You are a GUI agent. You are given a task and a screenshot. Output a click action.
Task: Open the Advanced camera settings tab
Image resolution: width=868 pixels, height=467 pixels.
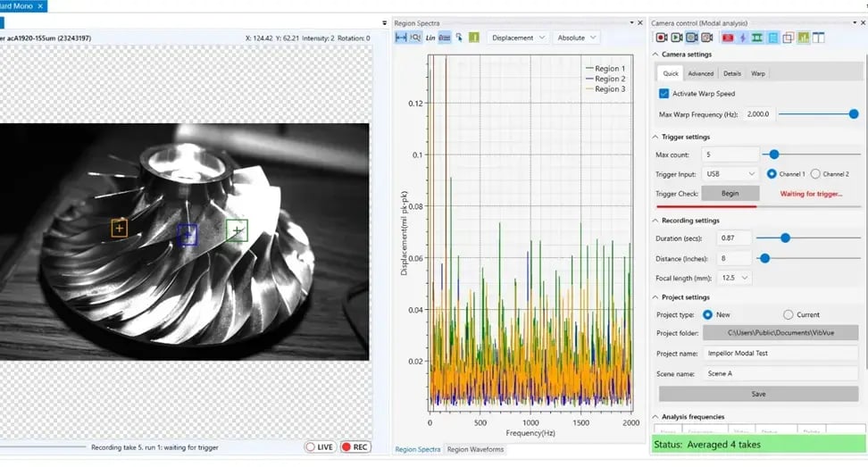pyautogui.click(x=700, y=73)
